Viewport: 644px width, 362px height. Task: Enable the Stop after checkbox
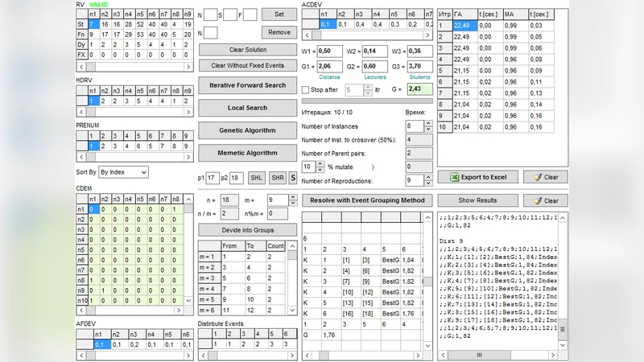(x=306, y=89)
